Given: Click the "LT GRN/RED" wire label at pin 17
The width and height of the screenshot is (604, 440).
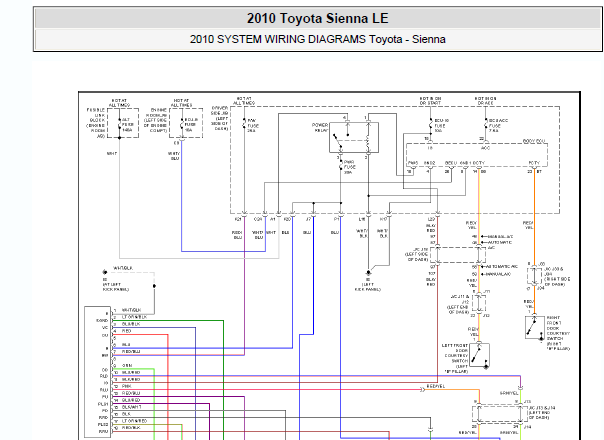Looking at the screenshot, I should tap(134, 421).
